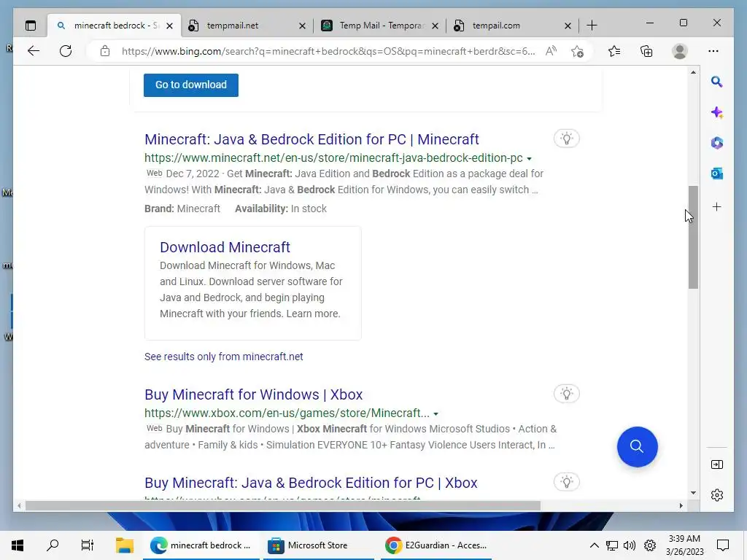This screenshot has width=747, height=560.
Task: Click the lightbulb icon beside Minecraft Java & Bedrock result
Action: tap(566, 139)
